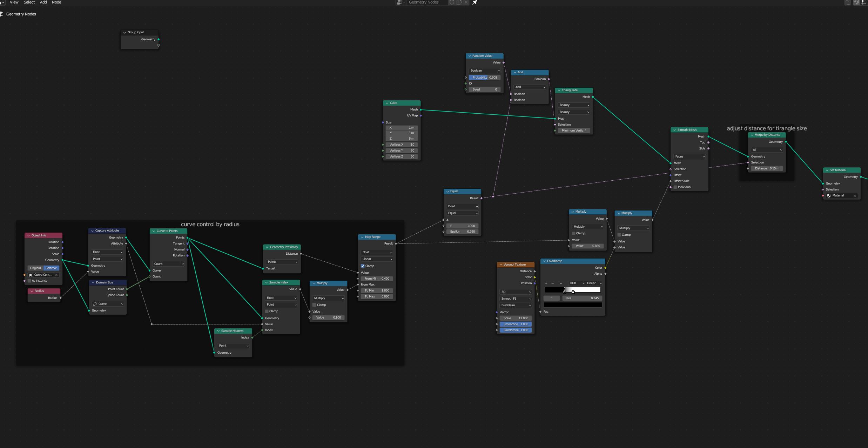The image size is (868, 448).
Task: Clear Material field X in Set Material node
Action: point(855,195)
